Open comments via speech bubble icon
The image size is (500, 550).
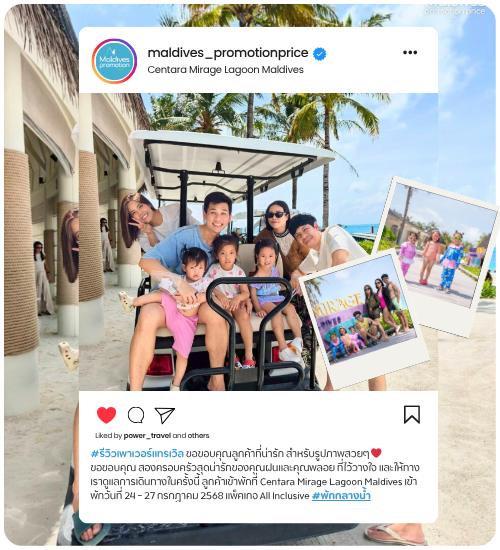point(136,415)
